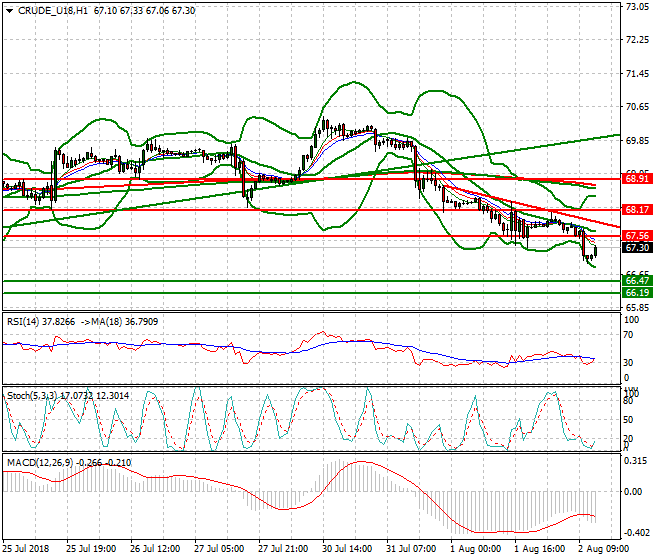
Task: Select the 68.91 red price label
Action: click(637, 179)
